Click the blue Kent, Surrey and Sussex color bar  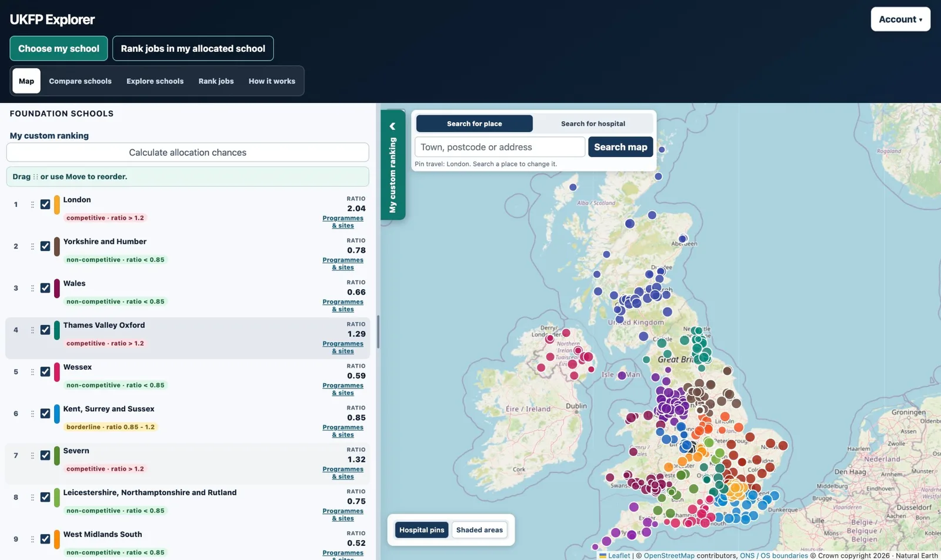(57, 414)
